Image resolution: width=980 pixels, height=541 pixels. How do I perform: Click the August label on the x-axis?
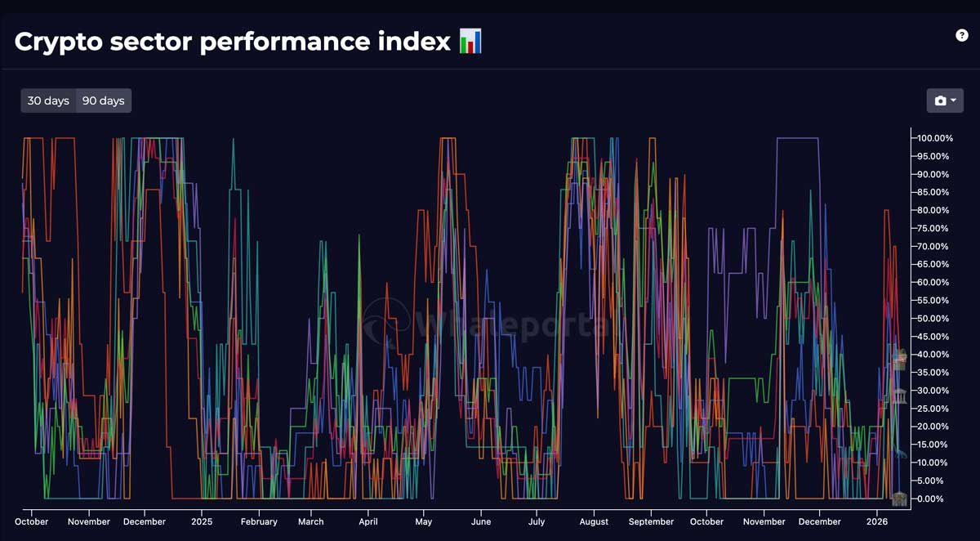(594, 521)
